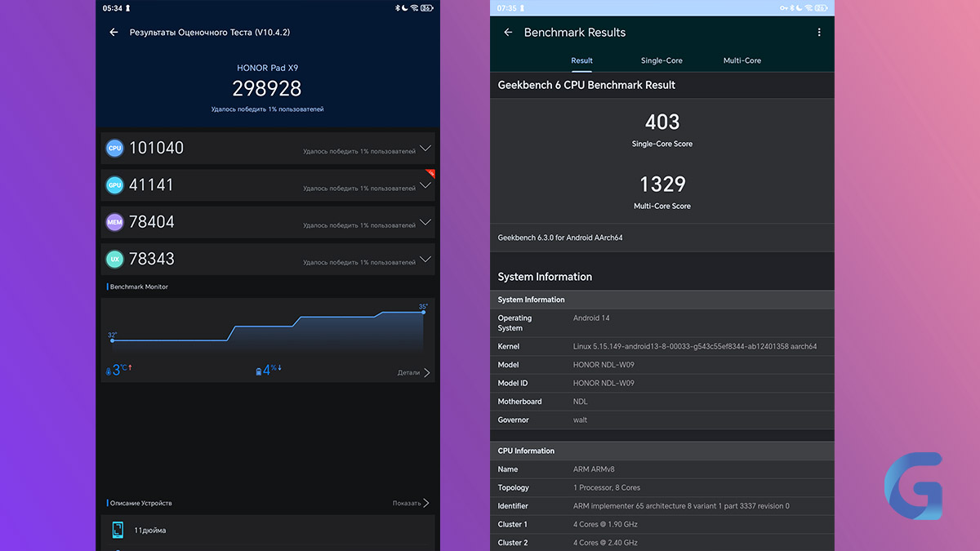Click the temperature icon showing 3°C rise
Screen dimensions: 980x551
click(109, 371)
